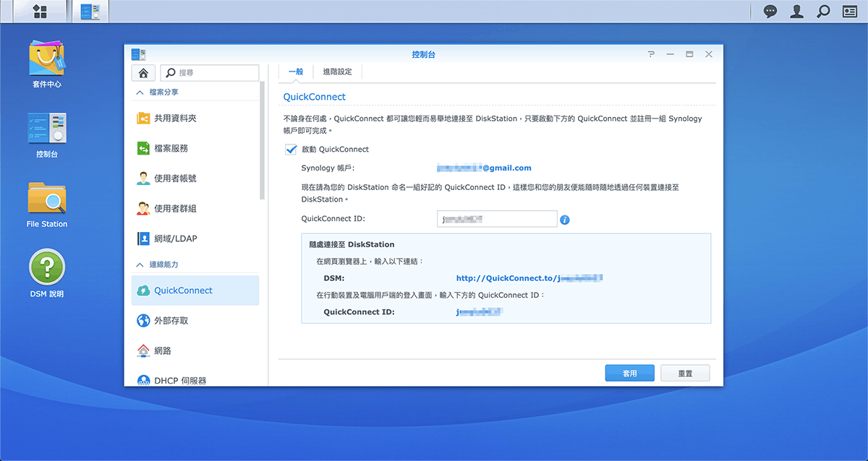Collapse the 檔案分享 section

pos(140,92)
